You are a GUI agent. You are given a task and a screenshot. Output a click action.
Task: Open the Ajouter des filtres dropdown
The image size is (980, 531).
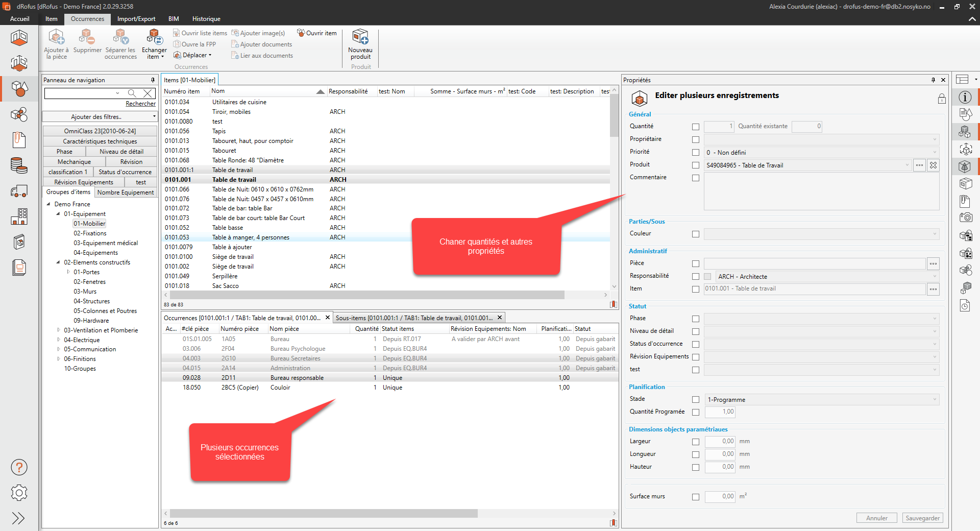pos(100,117)
